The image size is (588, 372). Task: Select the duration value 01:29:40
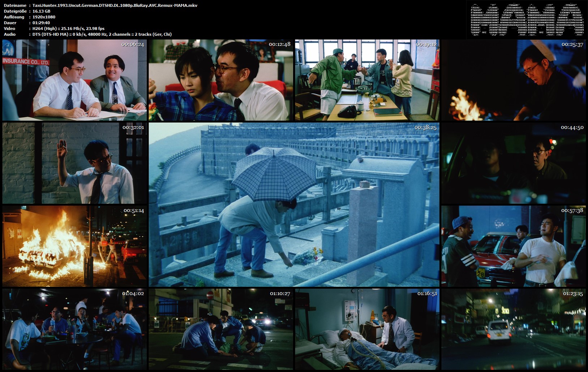point(41,23)
